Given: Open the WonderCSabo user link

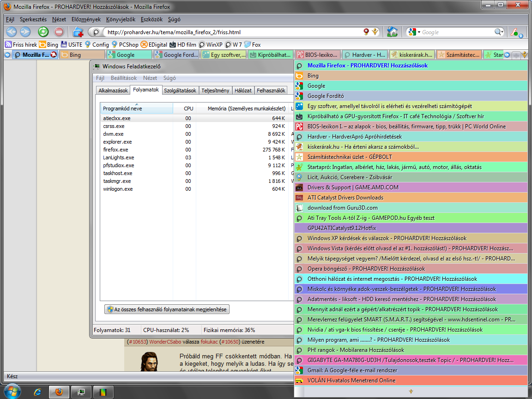Looking at the screenshot, I should pyautogui.click(x=165, y=342).
